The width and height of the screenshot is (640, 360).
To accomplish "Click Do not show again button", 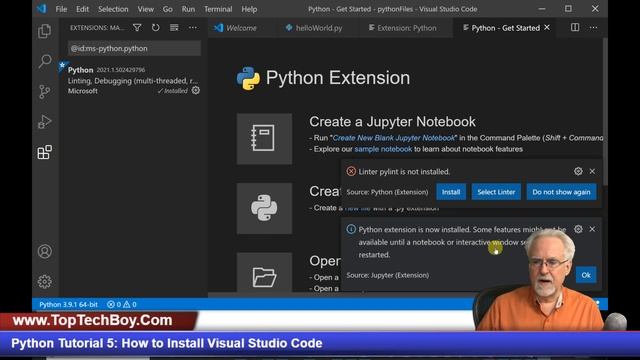I will (x=561, y=192).
